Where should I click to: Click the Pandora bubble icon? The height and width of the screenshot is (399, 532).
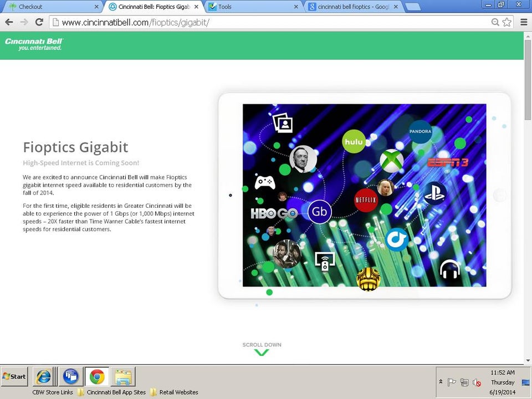click(x=420, y=132)
